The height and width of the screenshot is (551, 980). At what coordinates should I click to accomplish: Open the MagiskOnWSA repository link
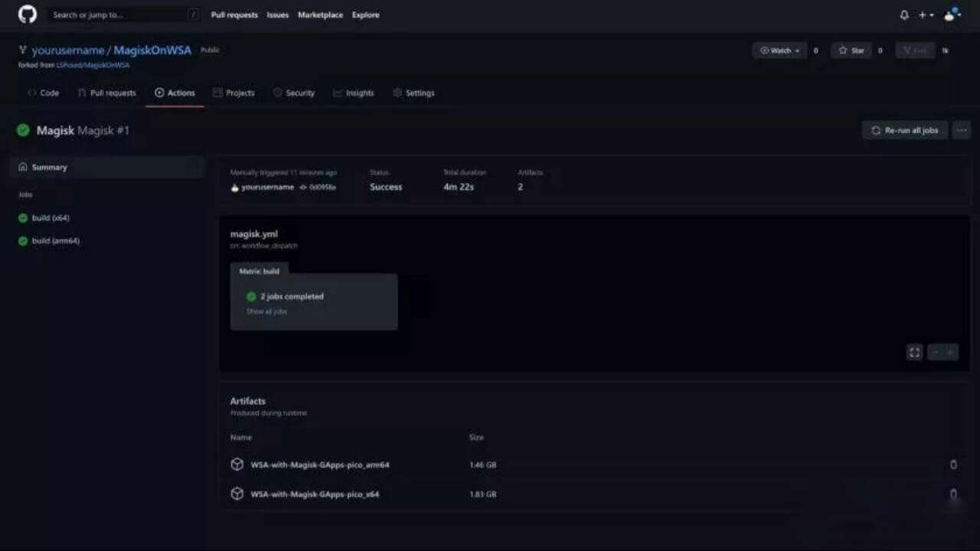point(152,51)
